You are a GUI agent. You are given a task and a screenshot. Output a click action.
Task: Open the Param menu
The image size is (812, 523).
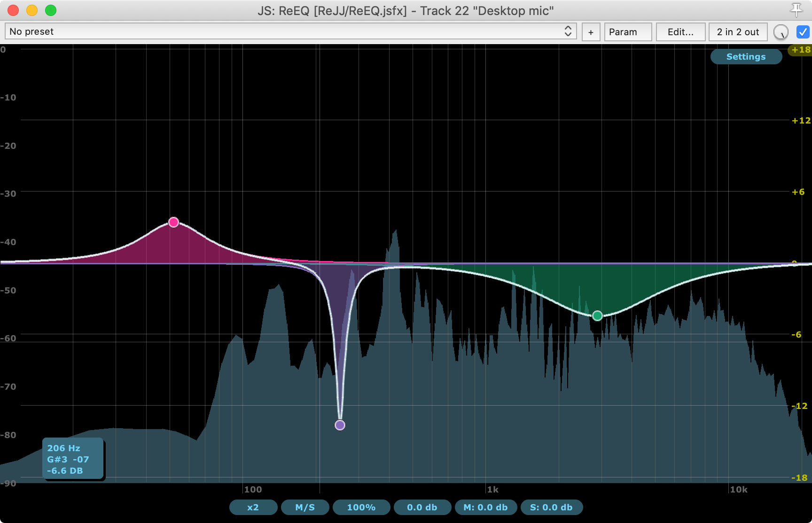pyautogui.click(x=627, y=32)
